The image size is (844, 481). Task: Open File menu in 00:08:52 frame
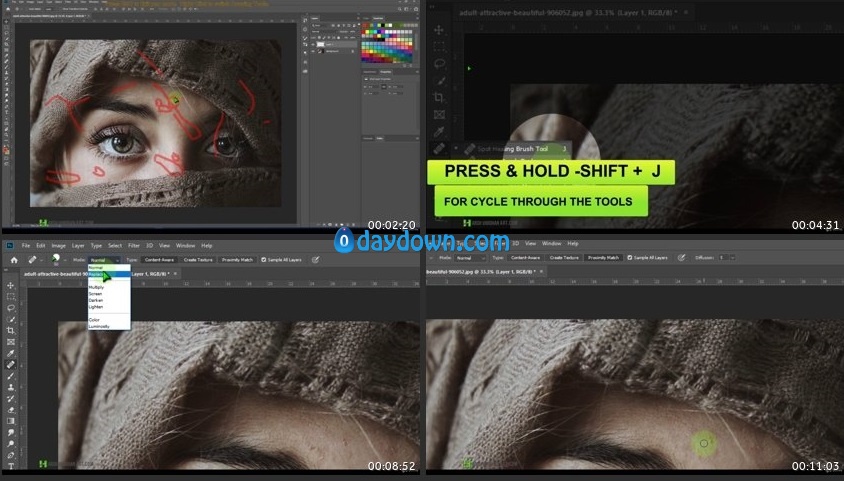[26, 245]
